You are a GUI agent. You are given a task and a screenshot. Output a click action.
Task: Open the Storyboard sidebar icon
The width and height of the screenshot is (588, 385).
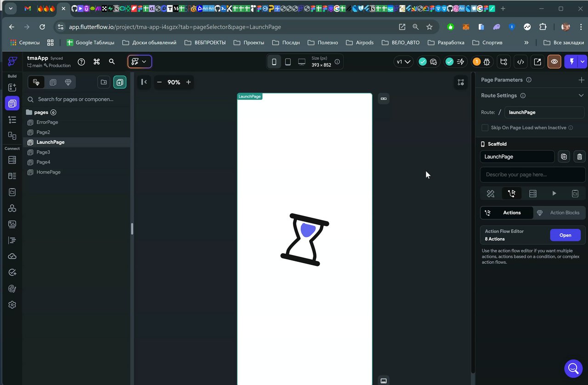(x=12, y=136)
